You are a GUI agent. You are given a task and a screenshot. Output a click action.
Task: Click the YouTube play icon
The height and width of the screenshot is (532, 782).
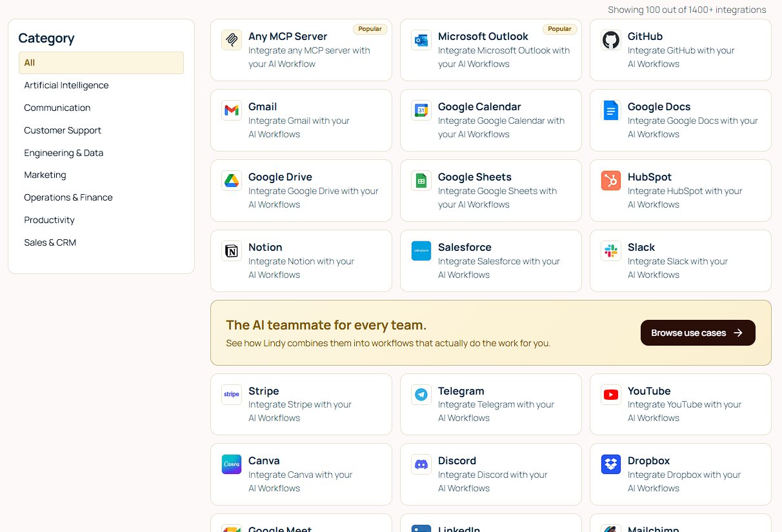coord(611,395)
